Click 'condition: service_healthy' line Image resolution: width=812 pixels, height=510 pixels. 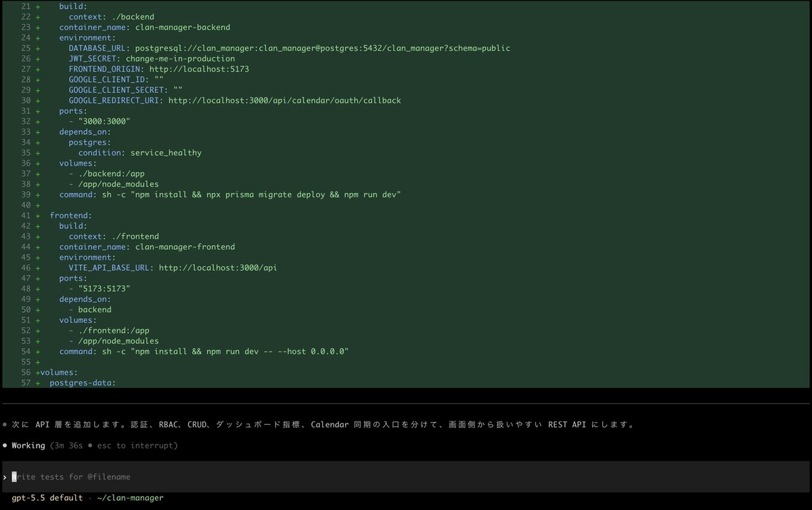tap(139, 152)
